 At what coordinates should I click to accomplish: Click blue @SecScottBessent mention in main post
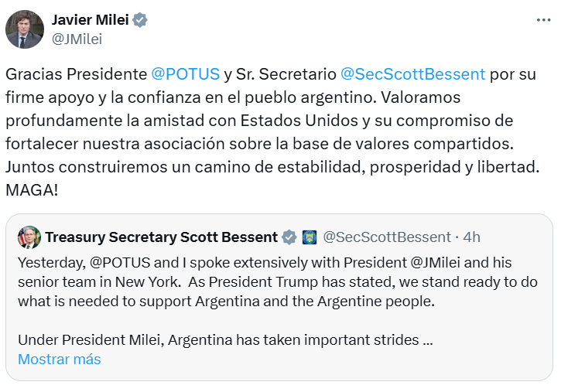coord(412,74)
